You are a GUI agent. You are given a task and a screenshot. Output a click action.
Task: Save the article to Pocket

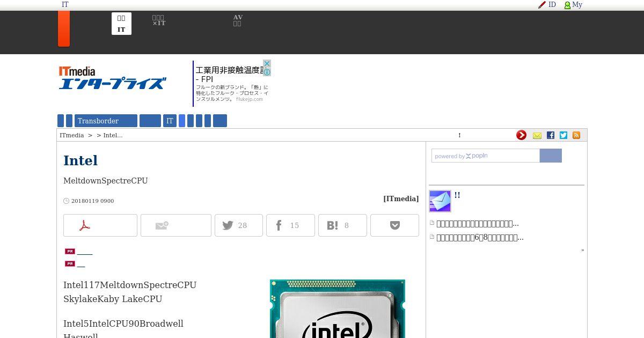tap(394, 225)
